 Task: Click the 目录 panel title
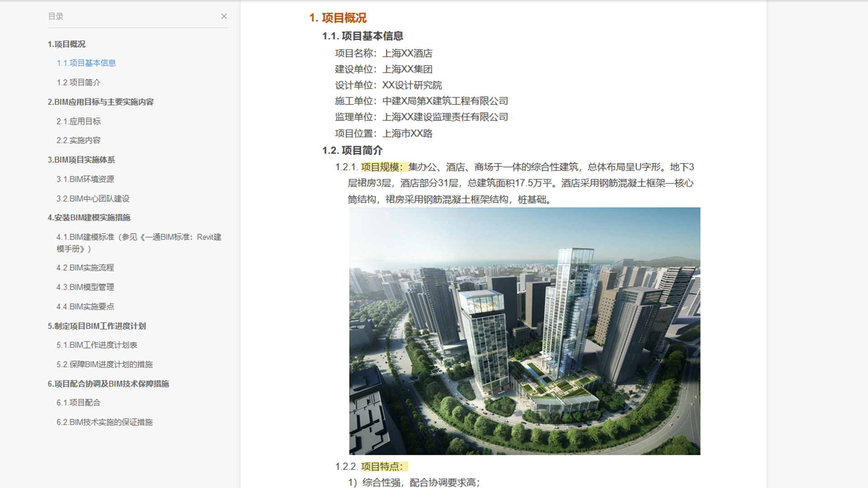56,16
